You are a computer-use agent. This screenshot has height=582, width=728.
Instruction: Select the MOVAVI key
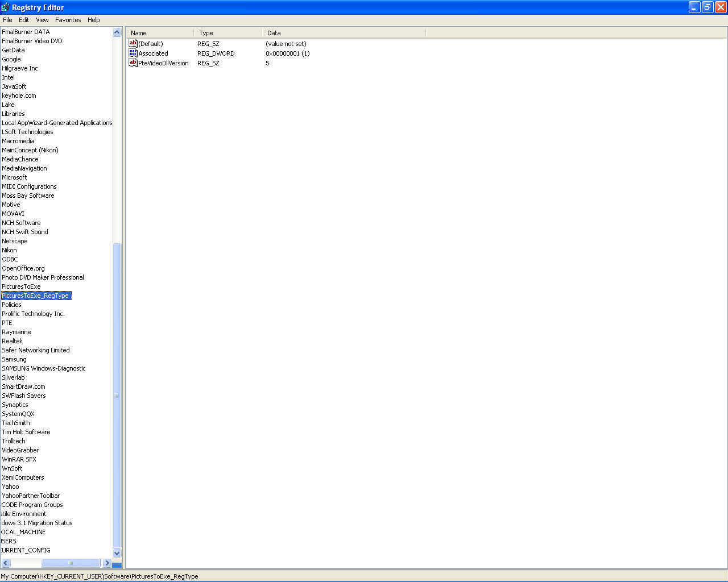click(x=13, y=214)
